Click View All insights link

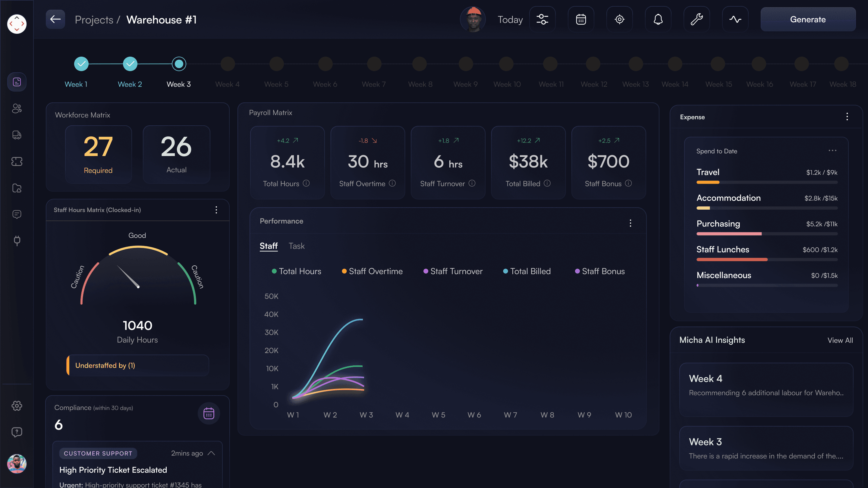840,340
